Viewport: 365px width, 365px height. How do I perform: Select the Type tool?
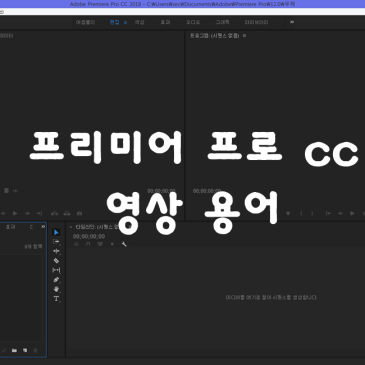(x=56, y=299)
